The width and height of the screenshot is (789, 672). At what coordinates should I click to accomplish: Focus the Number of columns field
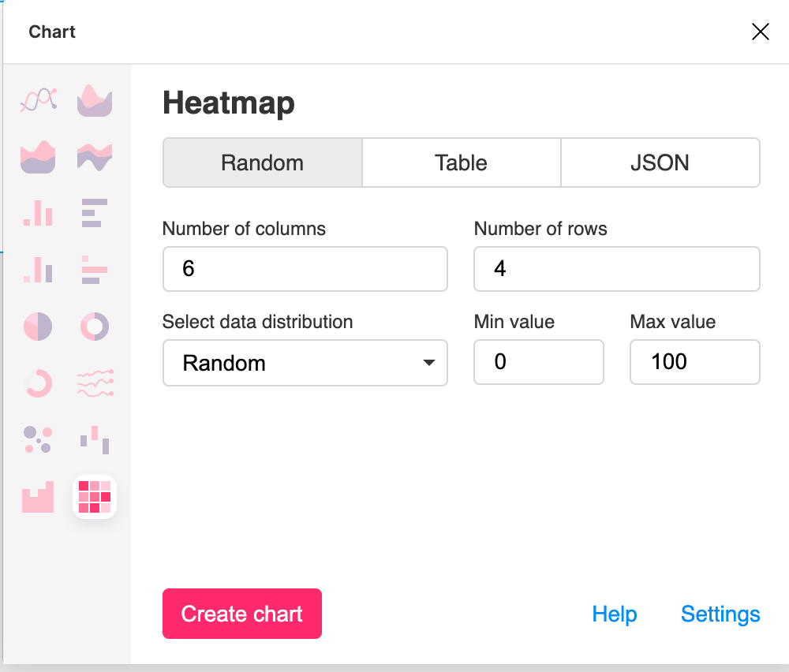[305, 269]
